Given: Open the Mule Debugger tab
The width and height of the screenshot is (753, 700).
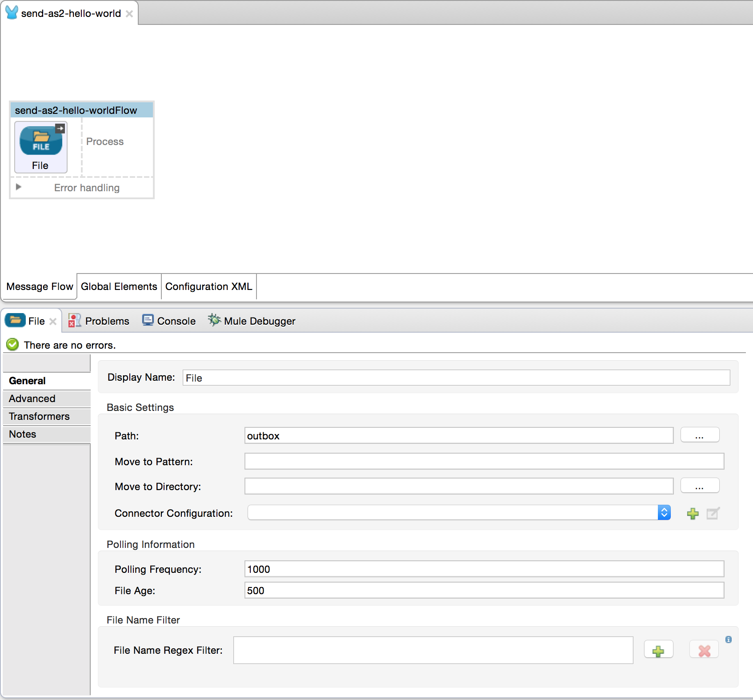Looking at the screenshot, I should pos(252,321).
